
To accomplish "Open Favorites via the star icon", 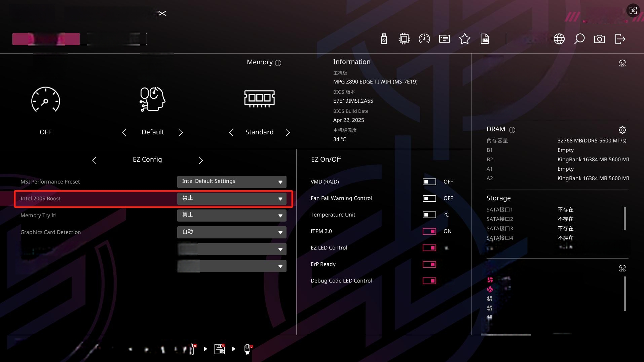I will (x=464, y=39).
